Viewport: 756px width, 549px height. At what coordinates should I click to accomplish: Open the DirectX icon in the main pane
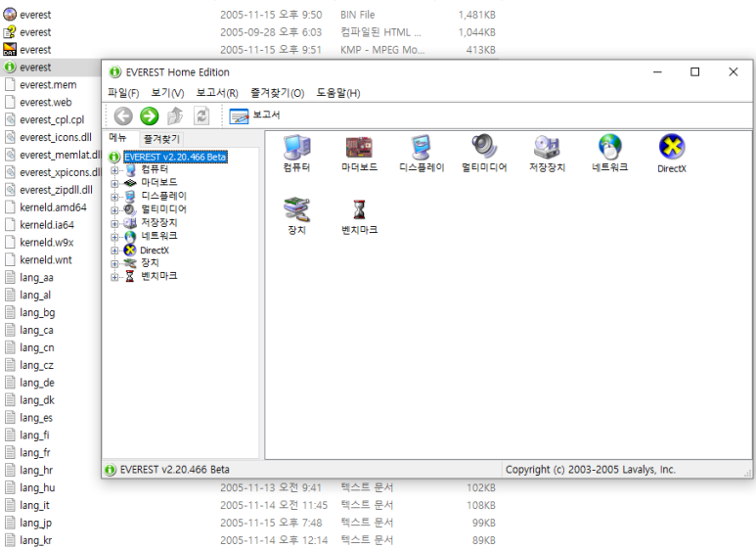point(672,146)
